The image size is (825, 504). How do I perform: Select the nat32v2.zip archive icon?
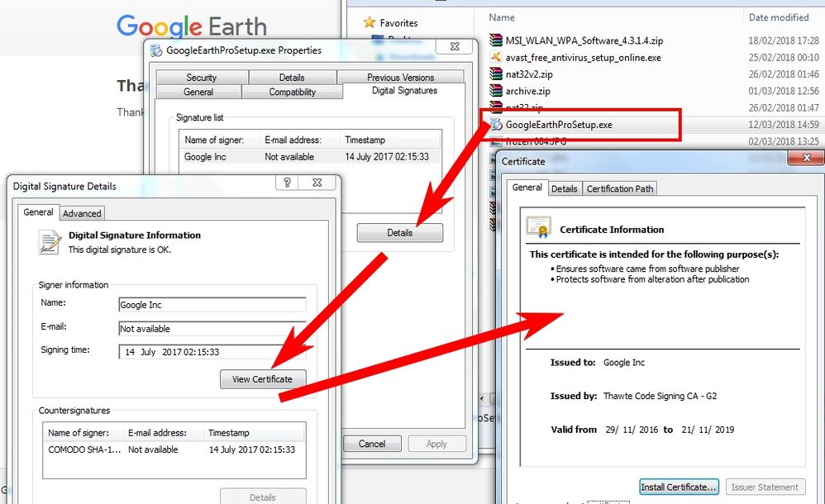(496, 74)
